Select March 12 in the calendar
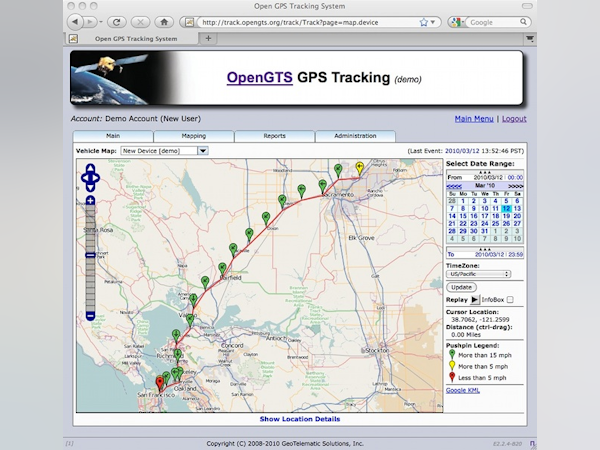This screenshot has height=450, width=600. click(506, 209)
